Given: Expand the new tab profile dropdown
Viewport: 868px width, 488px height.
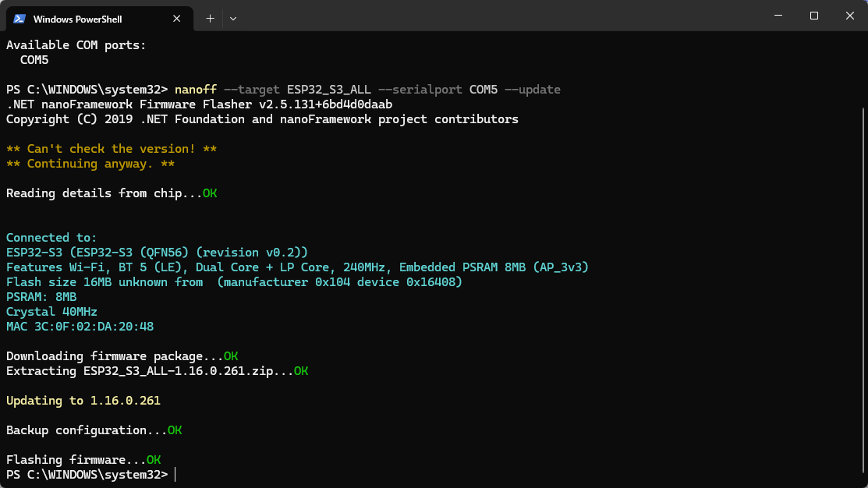Looking at the screenshot, I should [233, 18].
